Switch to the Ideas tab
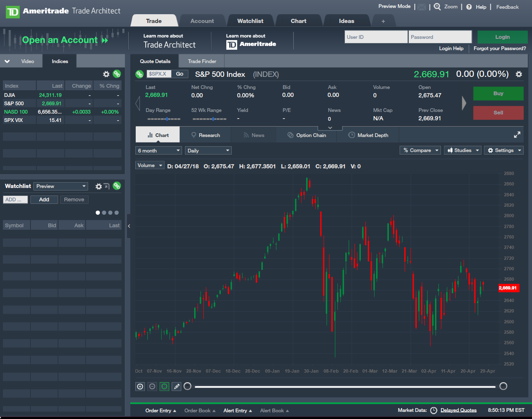The width and height of the screenshot is (532, 419). [347, 21]
